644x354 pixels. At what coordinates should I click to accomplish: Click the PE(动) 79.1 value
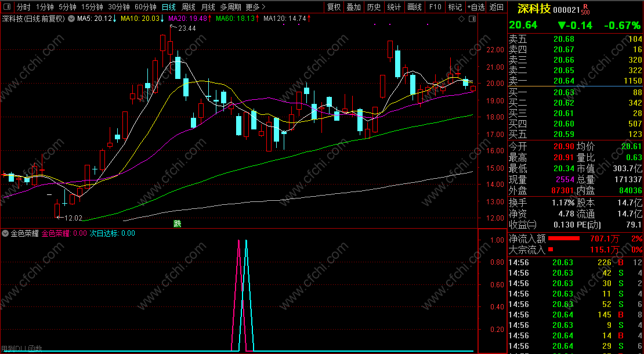tap(634, 225)
